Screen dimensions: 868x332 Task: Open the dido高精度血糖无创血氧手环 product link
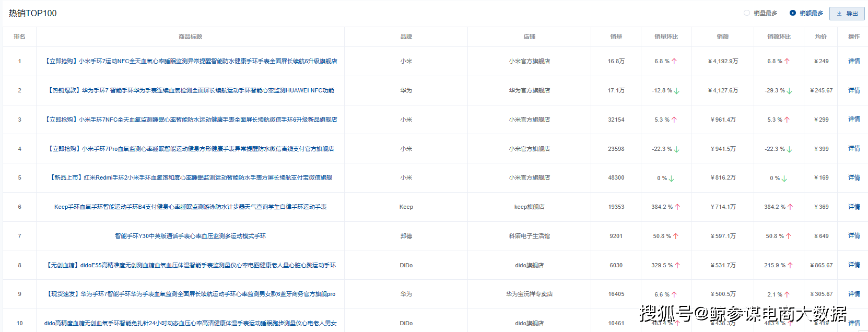191,323
